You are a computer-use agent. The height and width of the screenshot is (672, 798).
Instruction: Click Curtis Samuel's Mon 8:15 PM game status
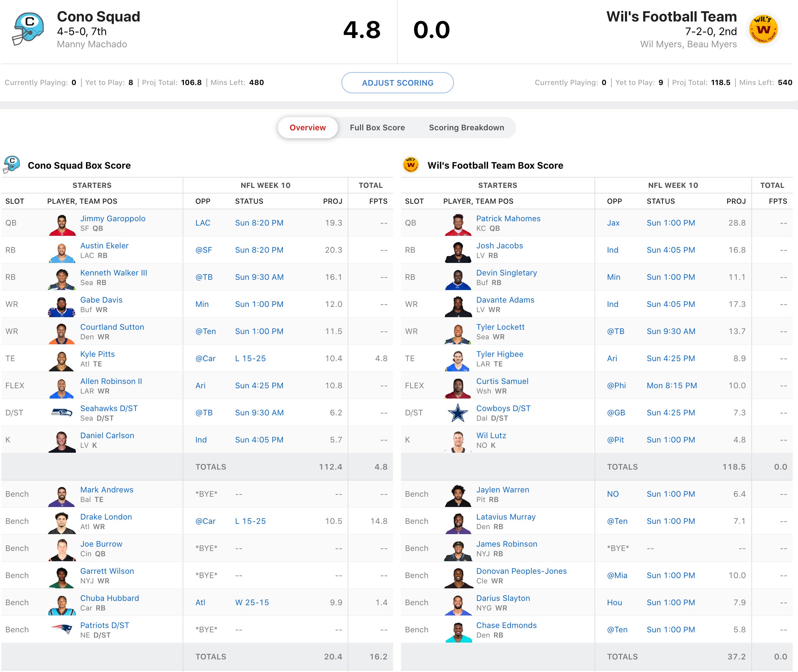pyautogui.click(x=672, y=386)
